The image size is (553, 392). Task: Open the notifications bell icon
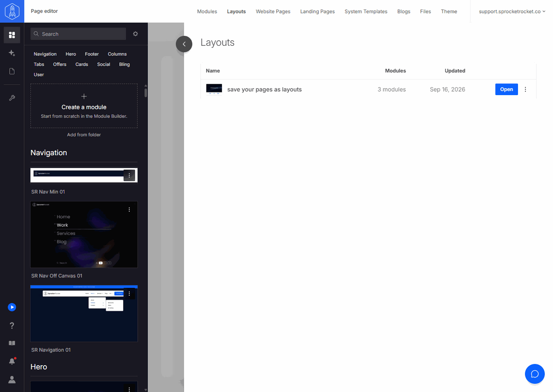(x=12, y=361)
